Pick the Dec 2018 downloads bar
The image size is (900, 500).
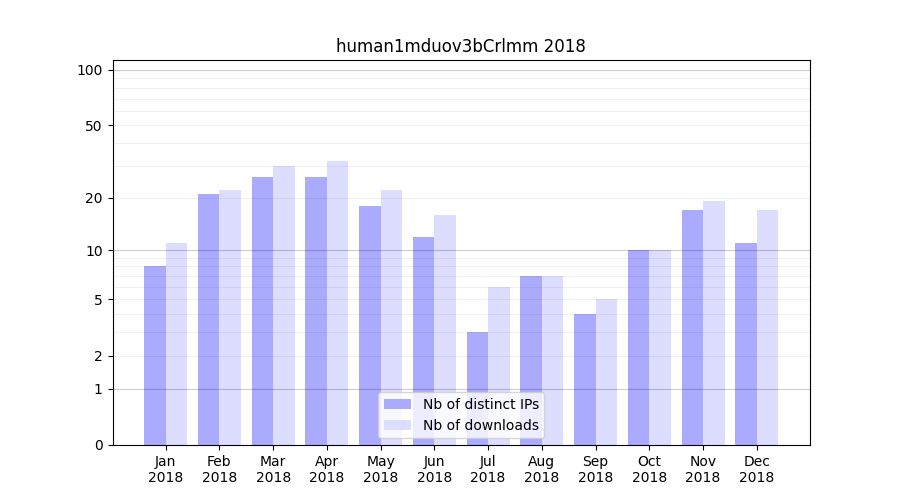(767, 327)
